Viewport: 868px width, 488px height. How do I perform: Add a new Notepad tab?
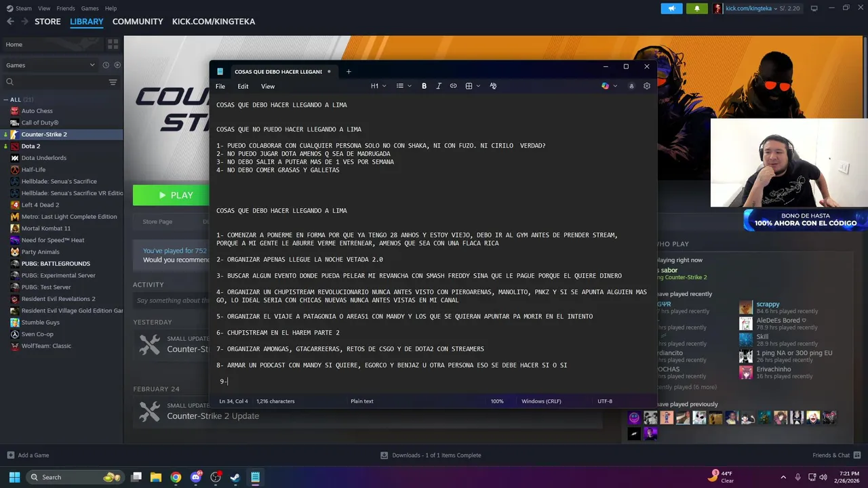point(349,71)
